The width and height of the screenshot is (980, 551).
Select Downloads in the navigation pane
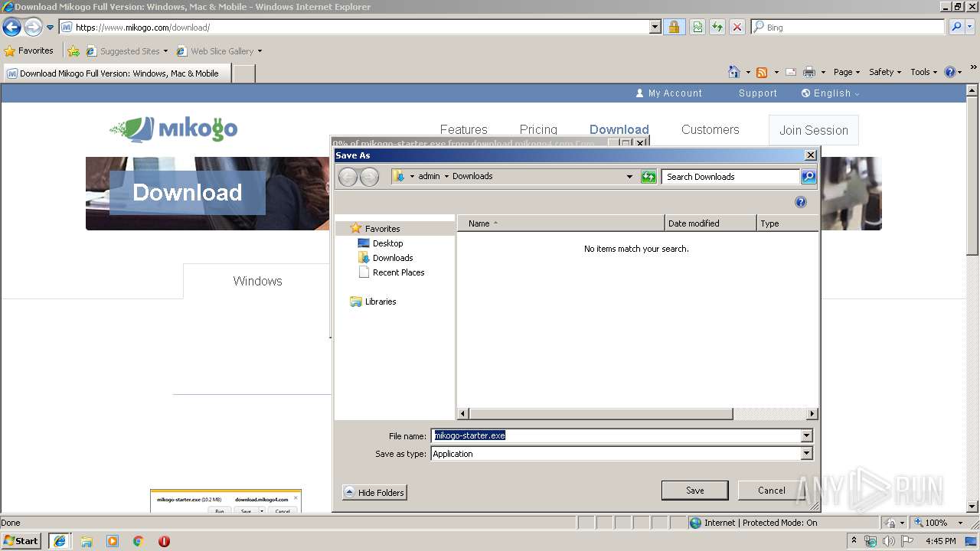(386, 258)
